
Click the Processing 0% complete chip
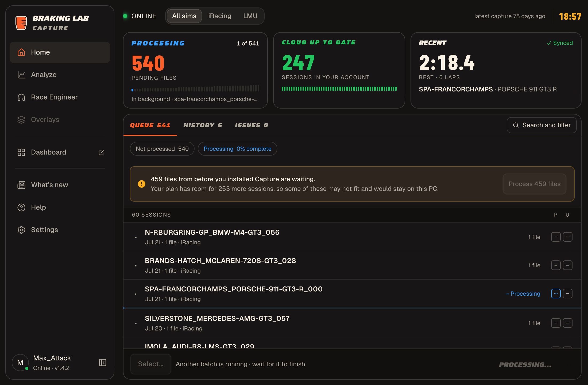tap(238, 149)
